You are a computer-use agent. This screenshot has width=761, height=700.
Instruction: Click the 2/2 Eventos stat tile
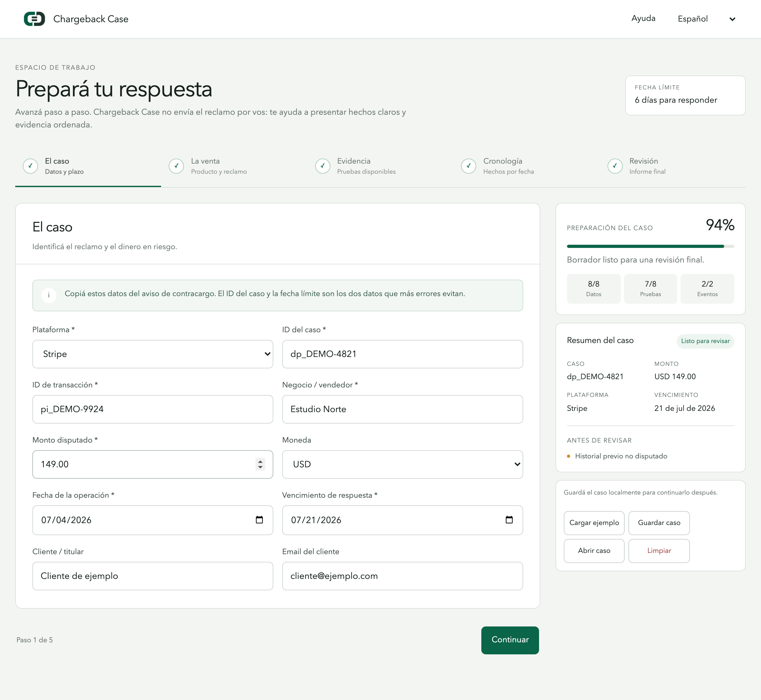[707, 288]
